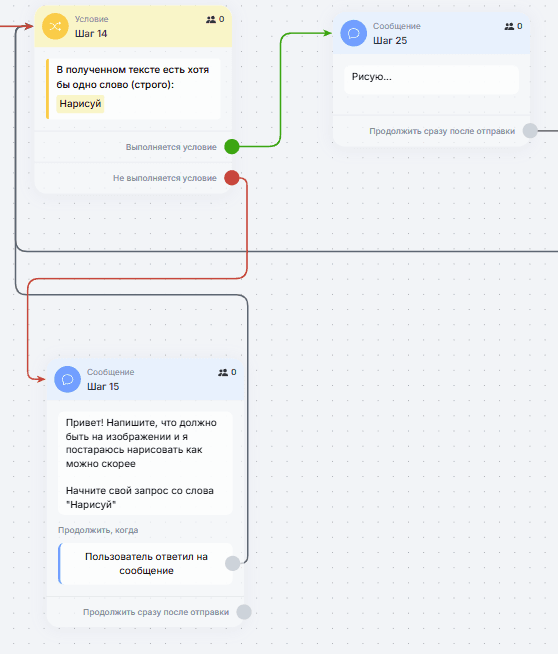Click the 'Сообщение' type label on Шаг 25
Image resolution: width=558 pixels, height=654 pixels.
[397, 26]
